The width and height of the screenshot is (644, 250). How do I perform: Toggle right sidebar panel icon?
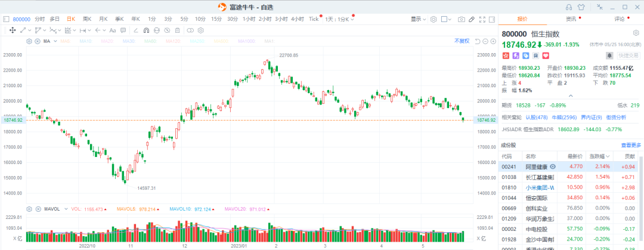[x=491, y=19]
